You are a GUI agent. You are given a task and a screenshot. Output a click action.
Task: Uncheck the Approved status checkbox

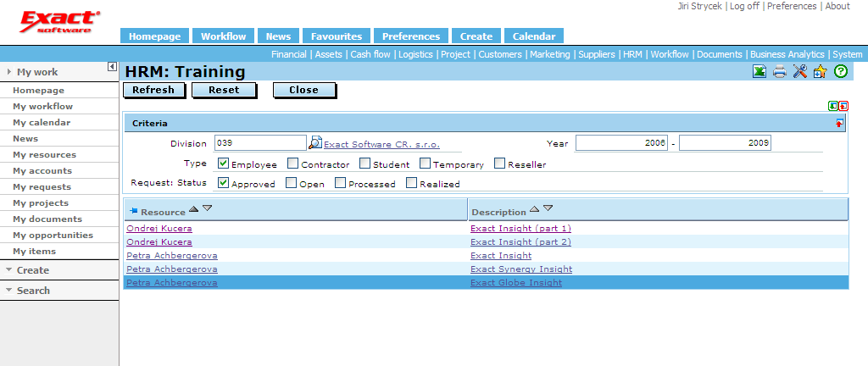click(x=223, y=182)
